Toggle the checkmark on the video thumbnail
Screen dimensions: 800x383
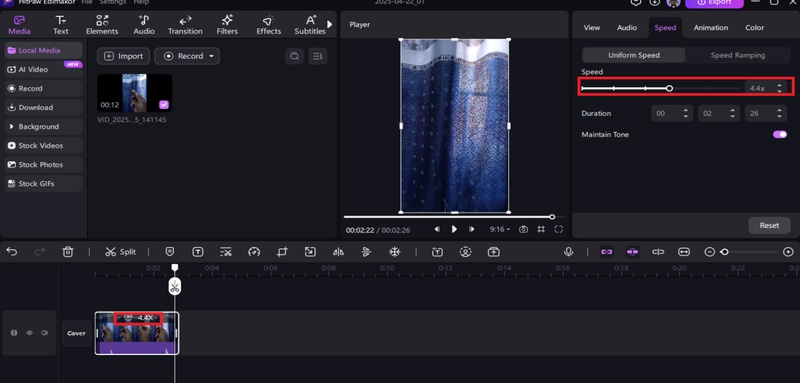point(164,105)
